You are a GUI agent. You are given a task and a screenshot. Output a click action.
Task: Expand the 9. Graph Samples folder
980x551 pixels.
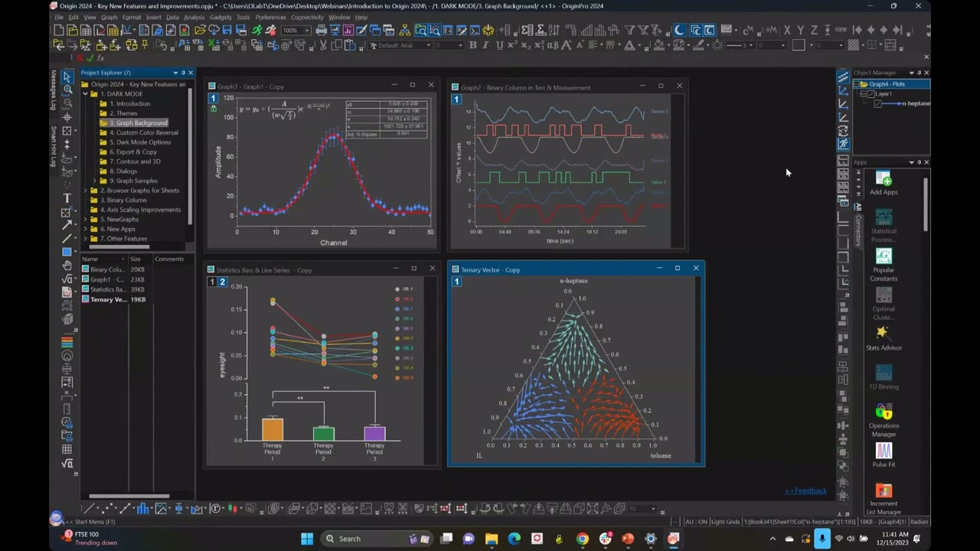[94, 181]
